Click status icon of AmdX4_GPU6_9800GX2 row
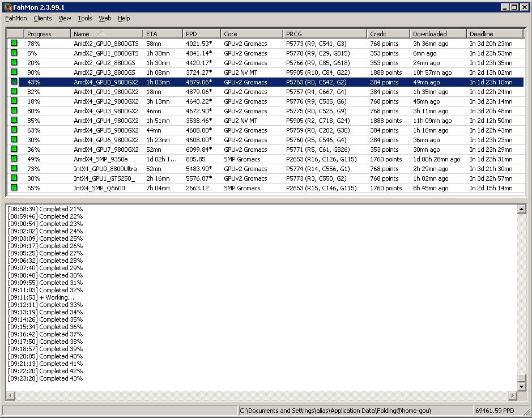The width and height of the screenshot is (532, 418). (x=14, y=139)
